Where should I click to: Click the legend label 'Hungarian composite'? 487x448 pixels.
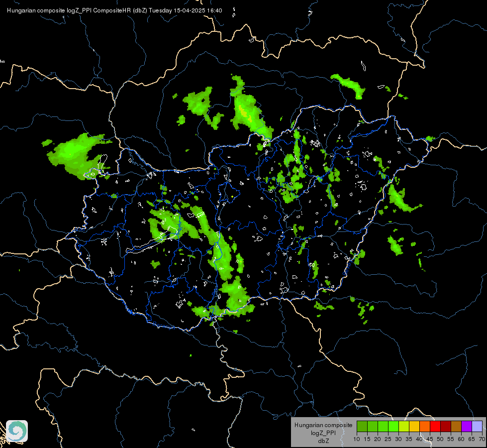click(323, 425)
